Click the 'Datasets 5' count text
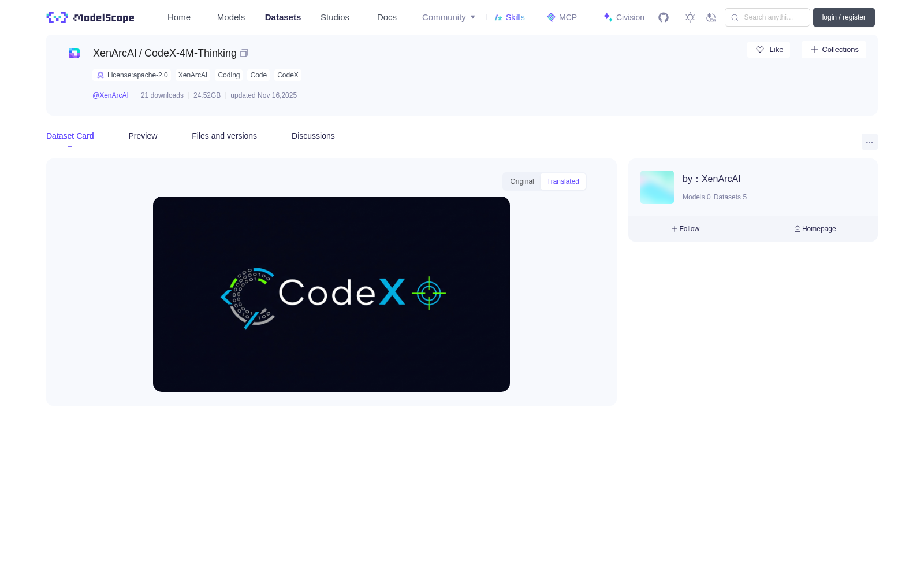The width and height of the screenshot is (924, 578). coord(730,197)
